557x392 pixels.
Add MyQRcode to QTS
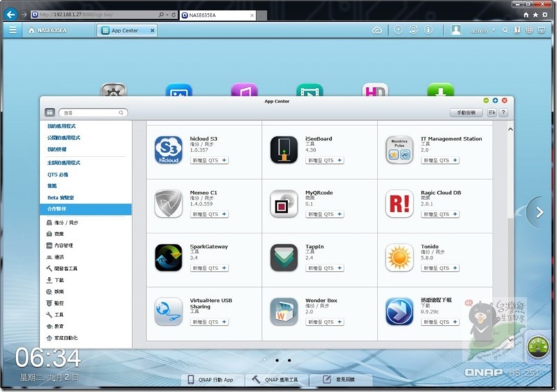point(325,214)
